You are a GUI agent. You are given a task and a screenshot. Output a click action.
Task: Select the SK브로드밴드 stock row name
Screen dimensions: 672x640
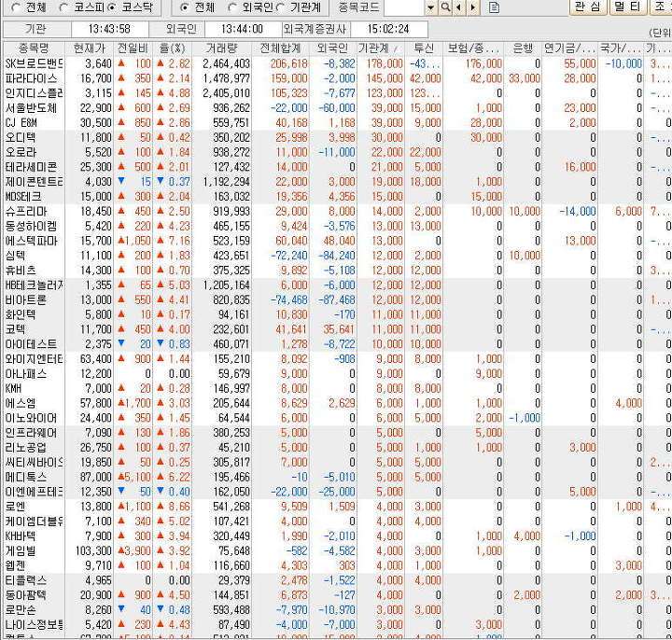(x=34, y=63)
